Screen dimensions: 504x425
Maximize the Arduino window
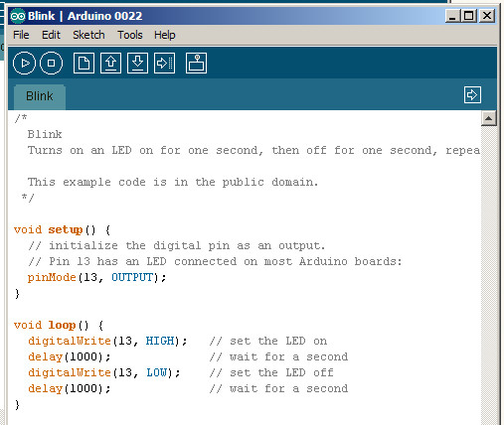pos(469,16)
